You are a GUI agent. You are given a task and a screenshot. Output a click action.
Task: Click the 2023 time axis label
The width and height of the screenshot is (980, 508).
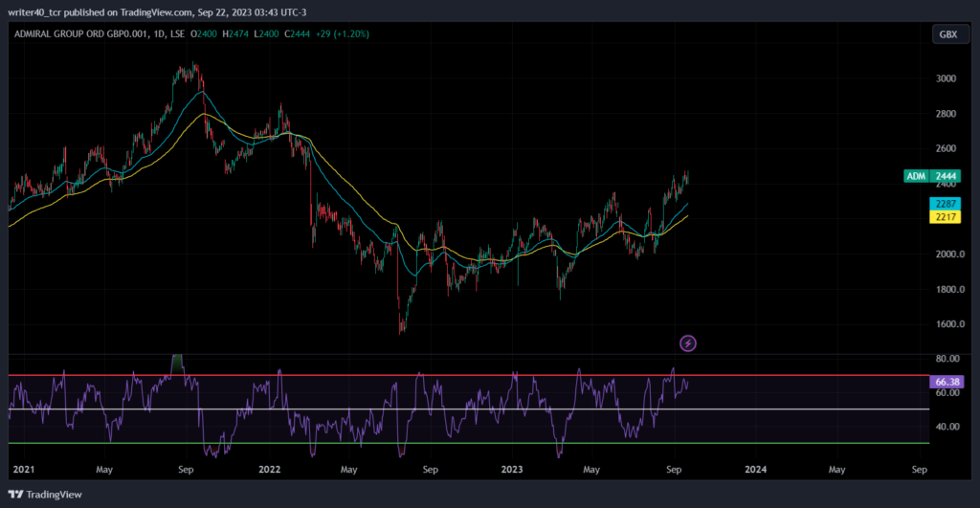click(x=512, y=470)
